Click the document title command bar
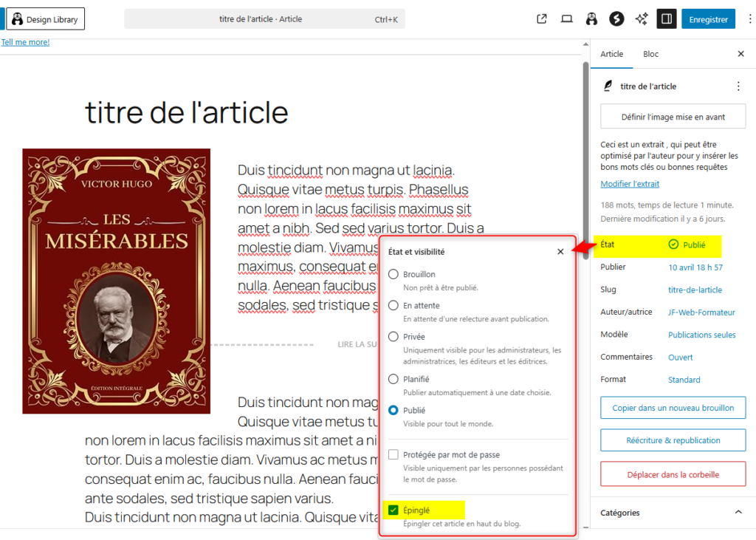The height and width of the screenshot is (540, 756). pyautogui.click(x=264, y=19)
